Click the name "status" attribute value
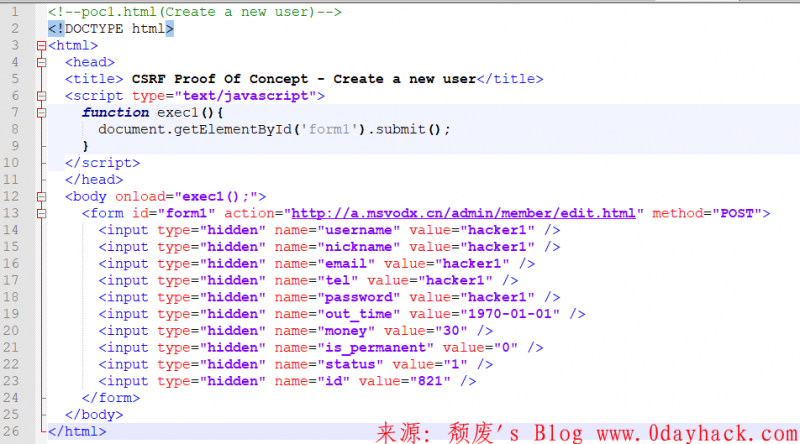Screen dimensions: 800x444 [350, 364]
